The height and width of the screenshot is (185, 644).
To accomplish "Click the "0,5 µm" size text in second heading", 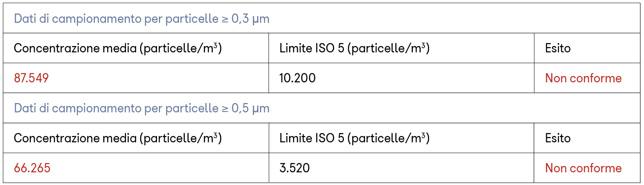I will tap(250, 109).
